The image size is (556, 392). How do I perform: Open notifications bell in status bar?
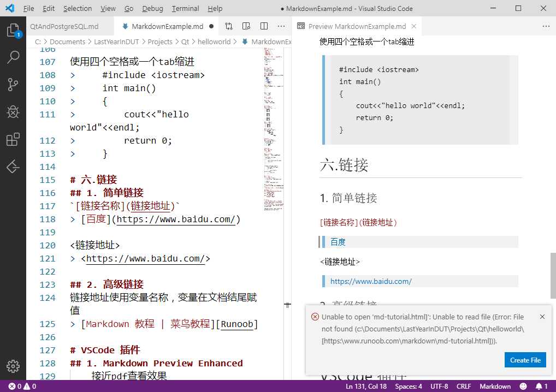coord(541,387)
